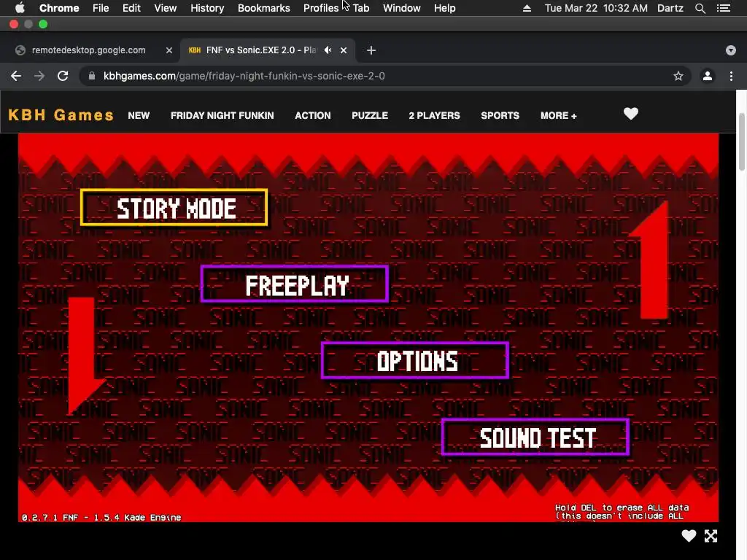Viewport: 747px width, 560px height.
Task: Open the tab search dropdown arrow
Action: (x=730, y=50)
